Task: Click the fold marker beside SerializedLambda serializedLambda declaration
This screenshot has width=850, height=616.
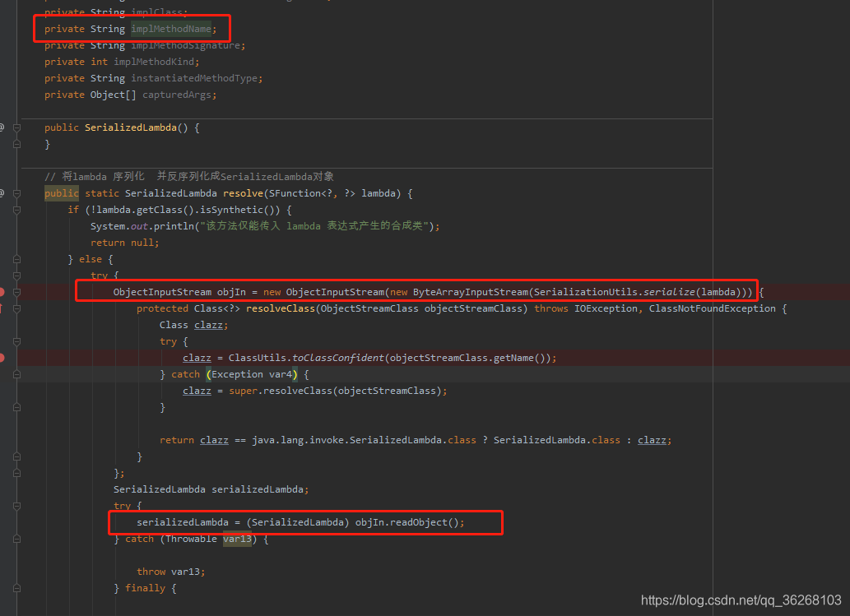Action: [x=16, y=472]
